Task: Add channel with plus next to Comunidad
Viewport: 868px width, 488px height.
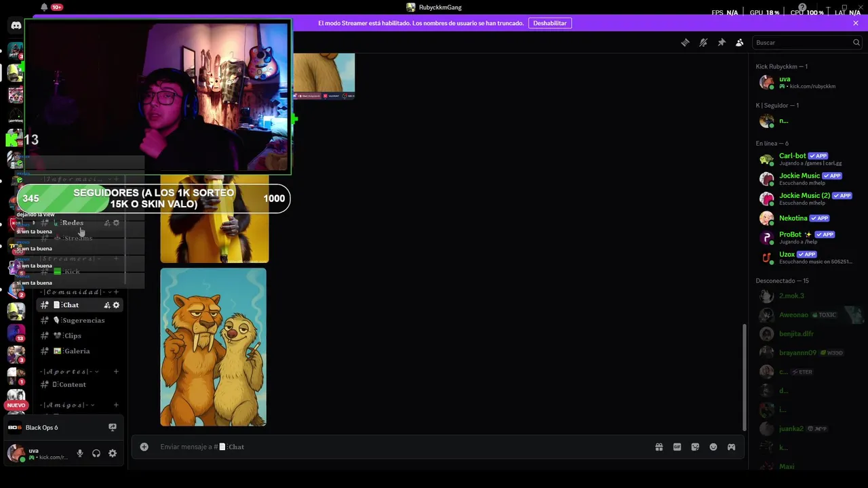Action: [x=116, y=292]
